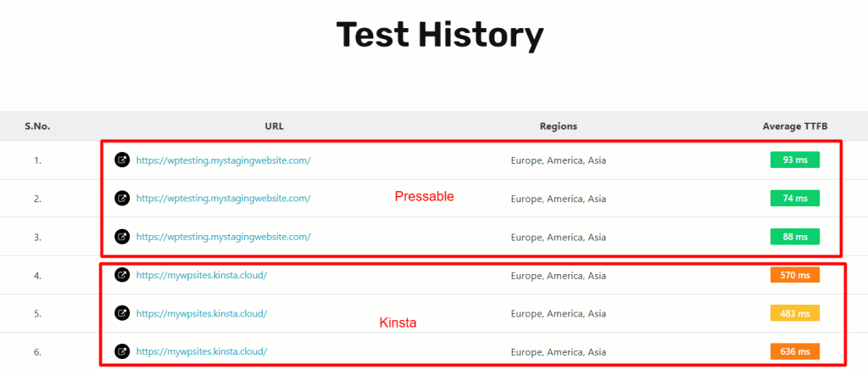Click the Average TTFB column header
Viewport: 868px width, 370px height.
(x=794, y=126)
